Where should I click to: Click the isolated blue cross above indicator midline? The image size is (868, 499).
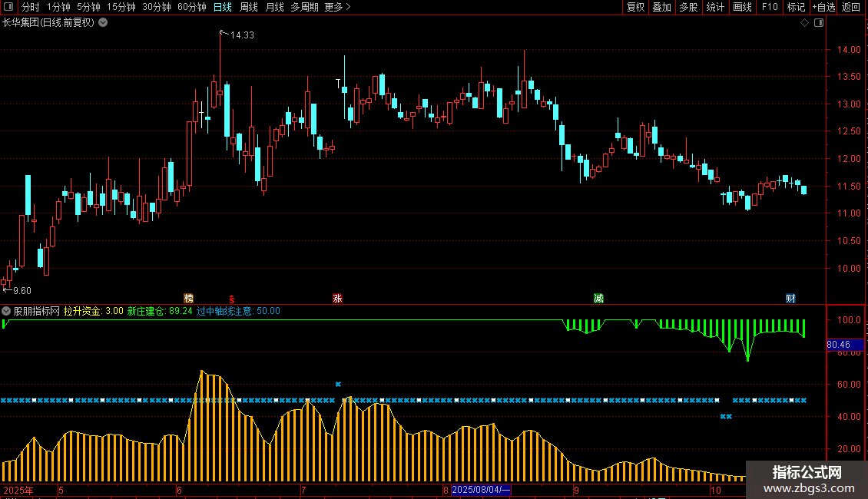pos(338,384)
